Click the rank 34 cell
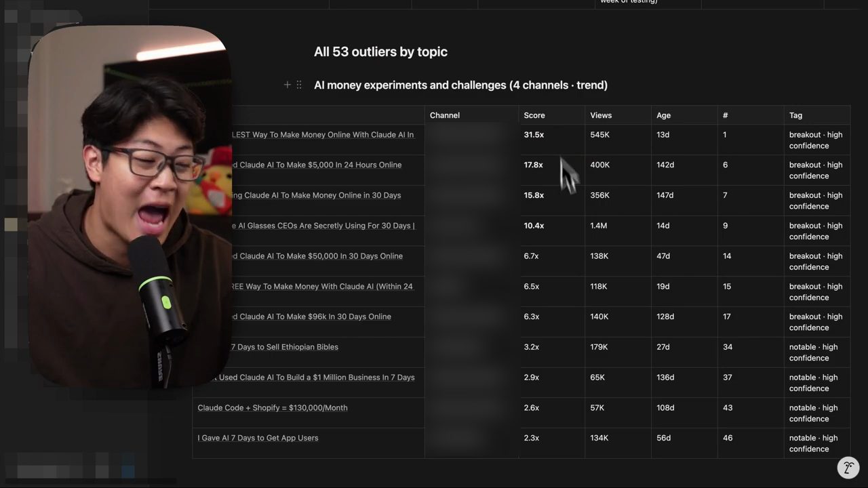The width and height of the screenshot is (868, 488). [751, 352]
